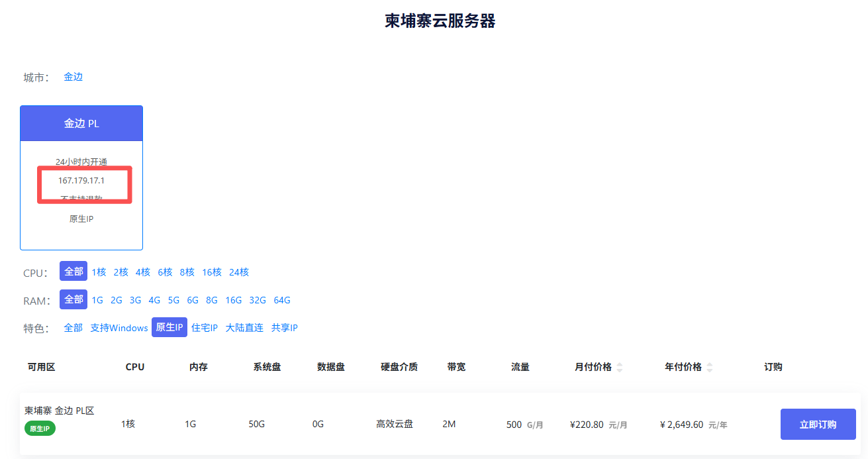Viewport: 868px width, 459px height.
Task: Sort by yearly price (年付价格) arrows
Action: coord(709,367)
